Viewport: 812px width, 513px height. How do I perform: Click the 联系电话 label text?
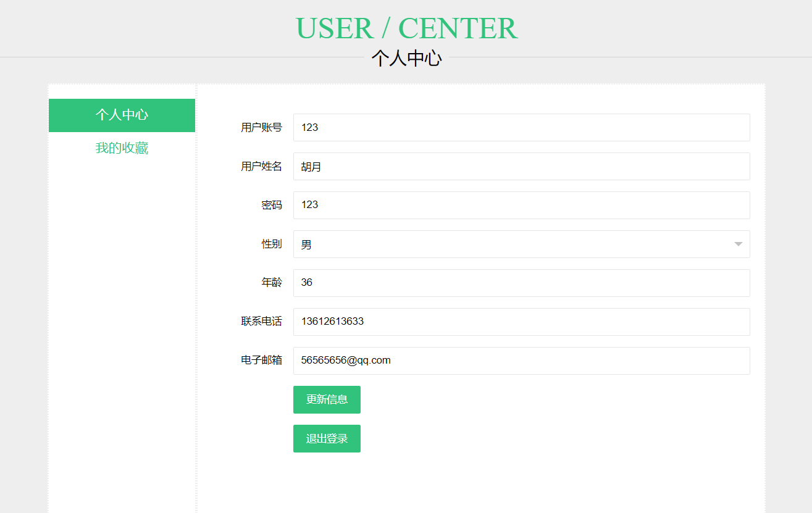[x=261, y=322]
